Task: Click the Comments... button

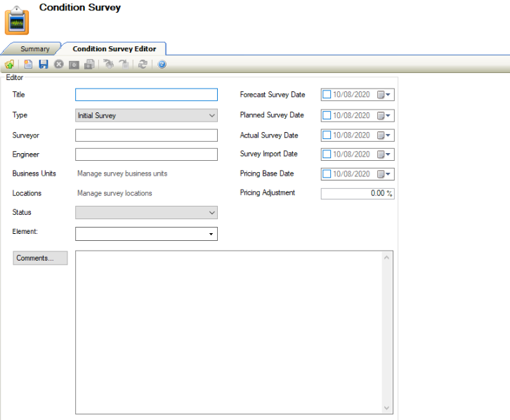Action: pyautogui.click(x=40, y=258)
